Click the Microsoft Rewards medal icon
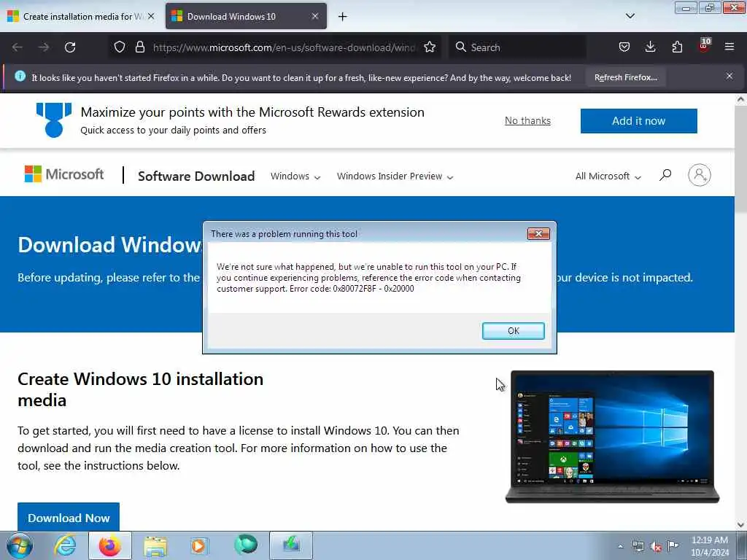 click(x=54, y=120)
